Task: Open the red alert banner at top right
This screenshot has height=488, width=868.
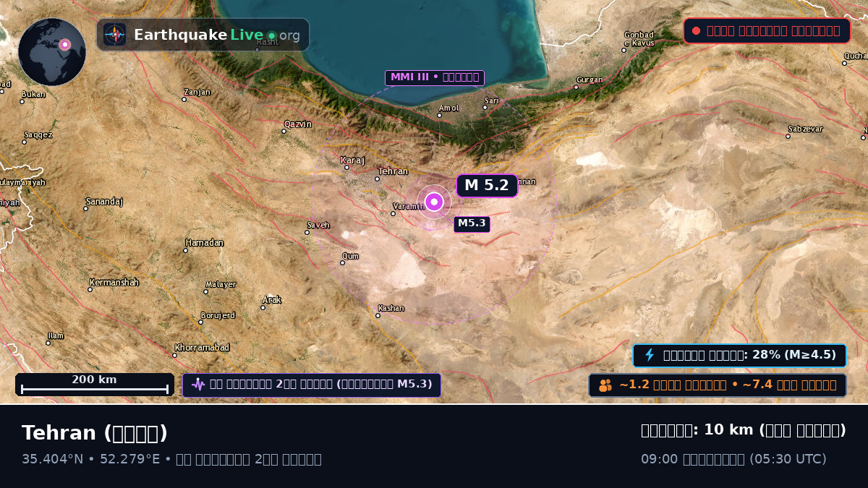Action: (x=767, y=31)
